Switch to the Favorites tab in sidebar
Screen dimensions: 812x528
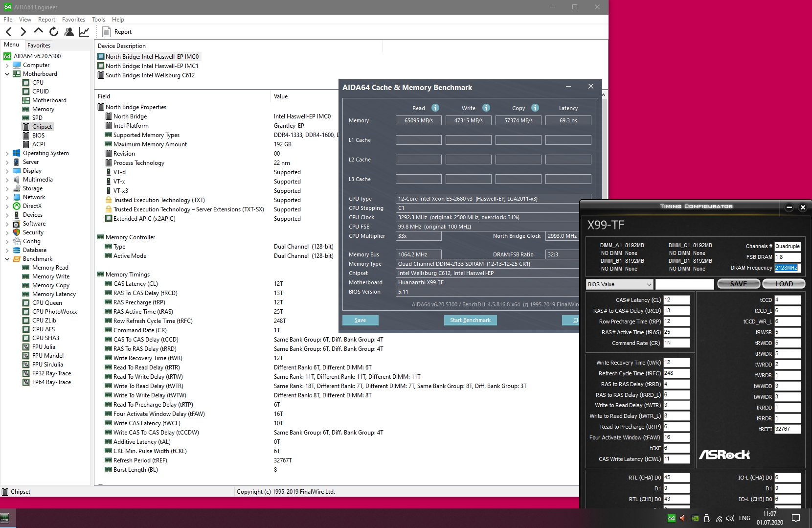click(x=39, y=45)
